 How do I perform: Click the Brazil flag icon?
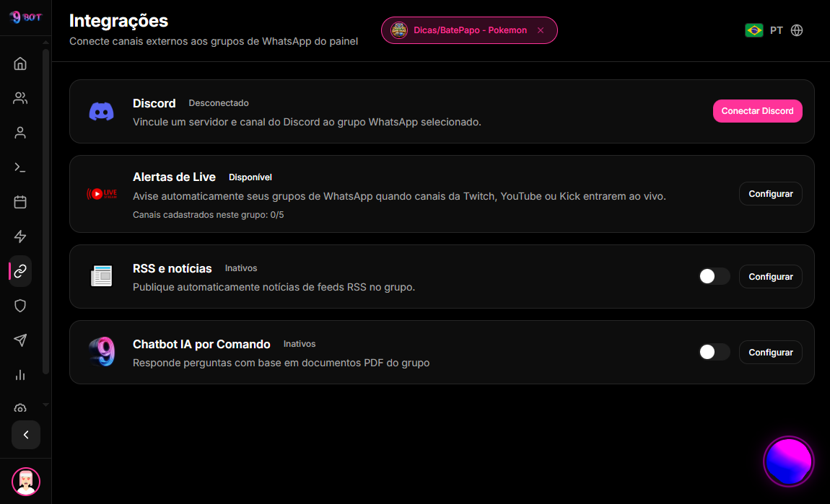point(753,30)
